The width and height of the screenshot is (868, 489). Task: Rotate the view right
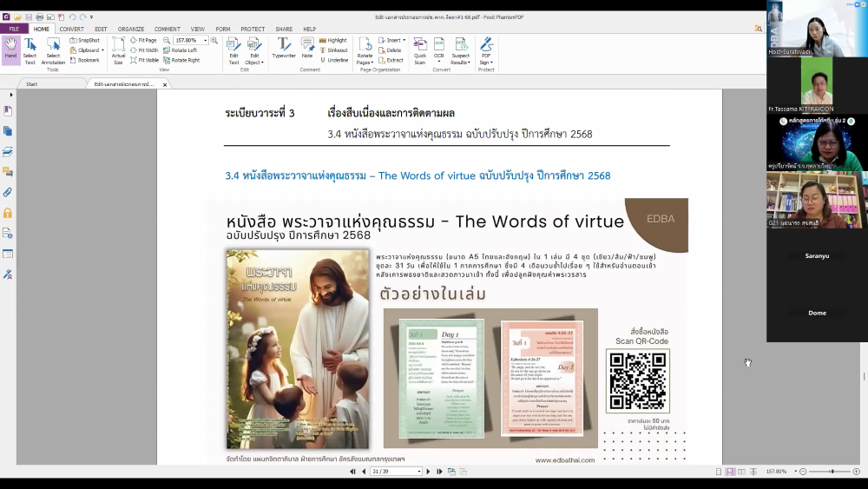(x=181, y=60)
